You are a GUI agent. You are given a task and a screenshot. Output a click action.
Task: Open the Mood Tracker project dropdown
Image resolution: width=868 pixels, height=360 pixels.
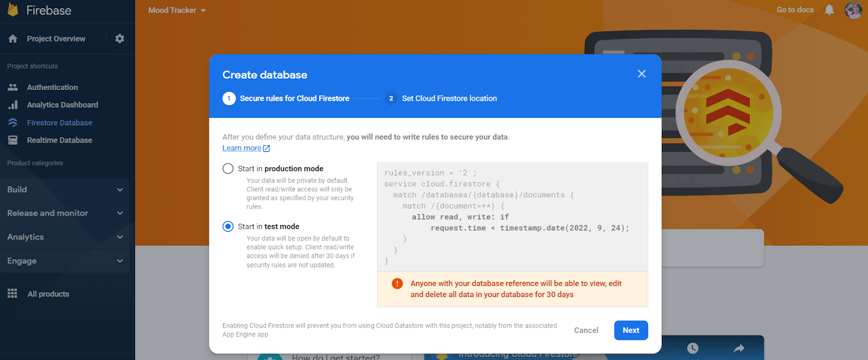coord(177,10)
